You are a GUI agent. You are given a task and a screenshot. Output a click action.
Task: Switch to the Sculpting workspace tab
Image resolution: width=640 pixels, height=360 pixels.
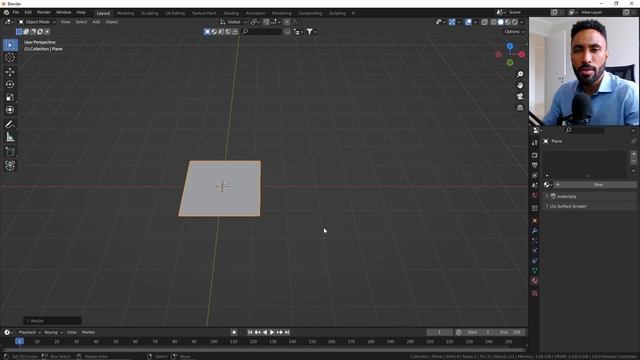pyautogui.click(x=149, y=13)
